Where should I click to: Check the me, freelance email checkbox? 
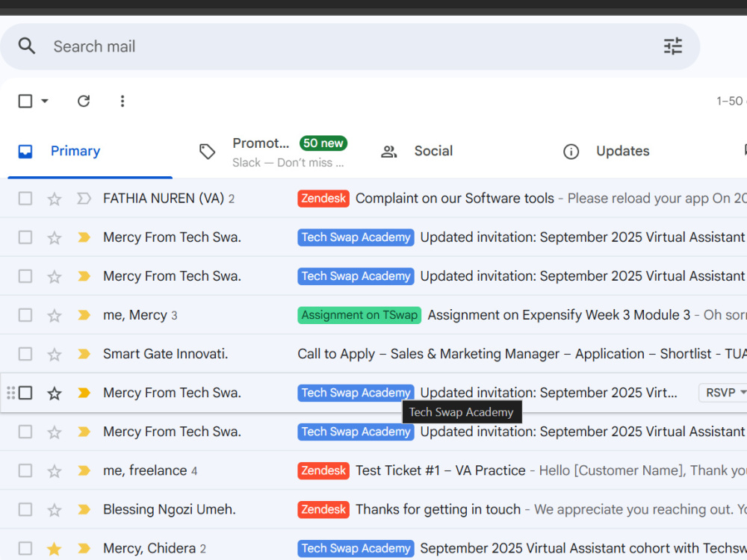(x=25, y=470)
